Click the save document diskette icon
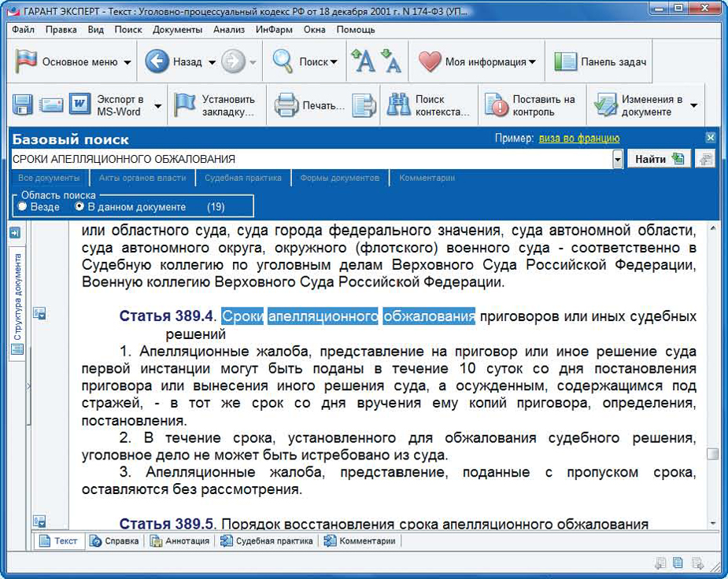 pos(22,103)
